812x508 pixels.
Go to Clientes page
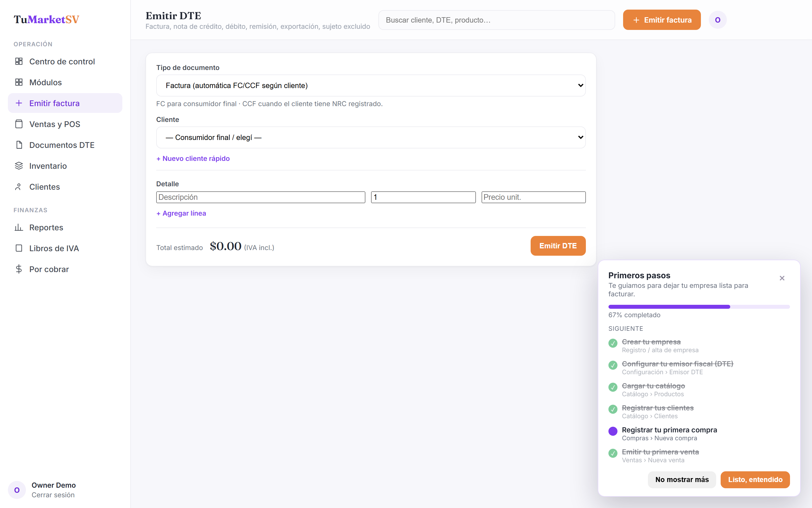65,187
